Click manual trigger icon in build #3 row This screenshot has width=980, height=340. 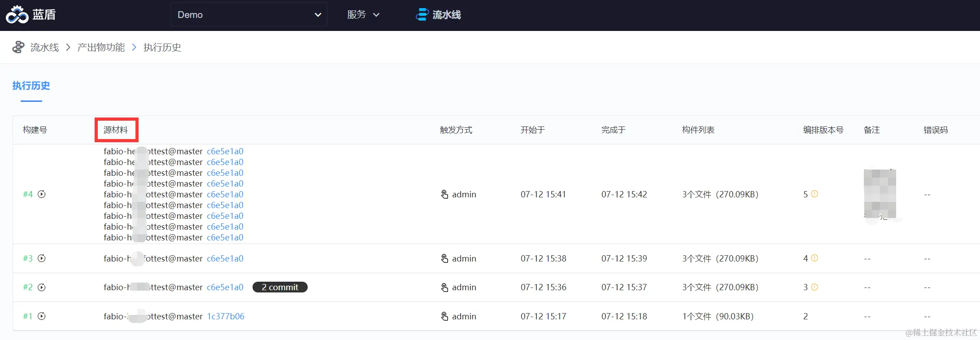tap(444, 258)
